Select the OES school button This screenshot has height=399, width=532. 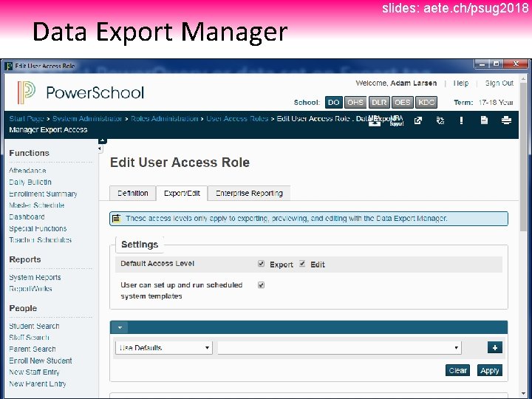tap(403, 102)
